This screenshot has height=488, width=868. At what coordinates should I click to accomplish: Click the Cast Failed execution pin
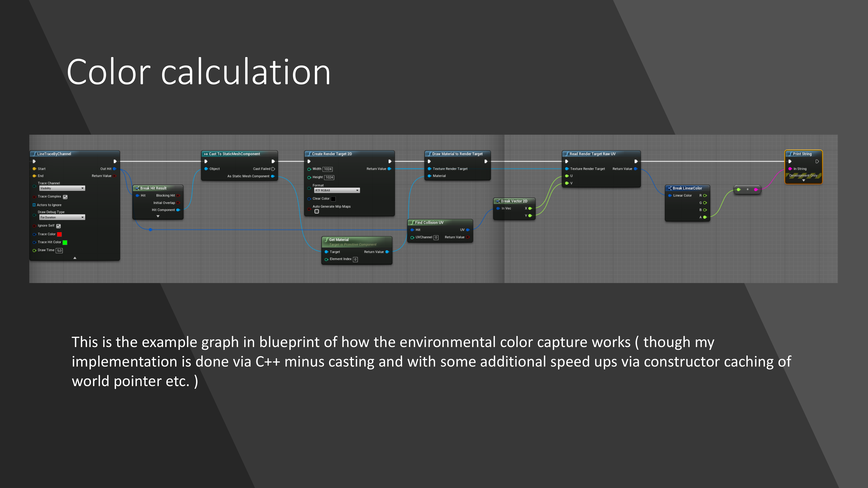coord(273,169)
